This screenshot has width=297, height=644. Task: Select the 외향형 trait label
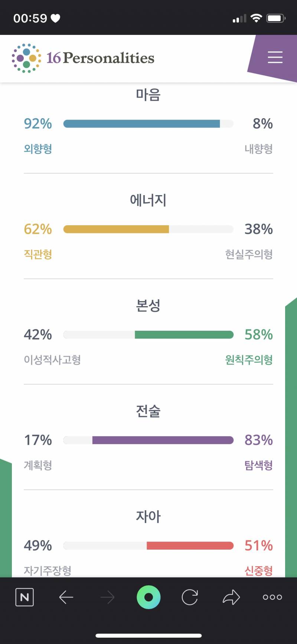(x=37, y=149)
